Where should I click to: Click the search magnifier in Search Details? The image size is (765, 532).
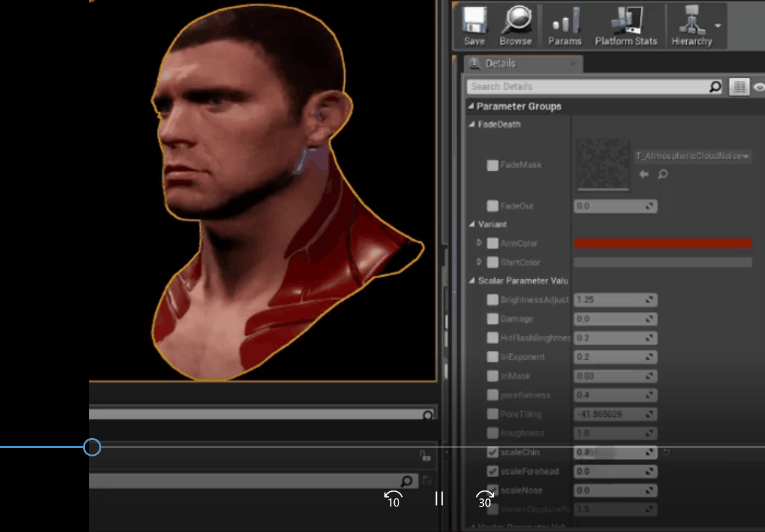pyautogui.click(x=716, y=87)
